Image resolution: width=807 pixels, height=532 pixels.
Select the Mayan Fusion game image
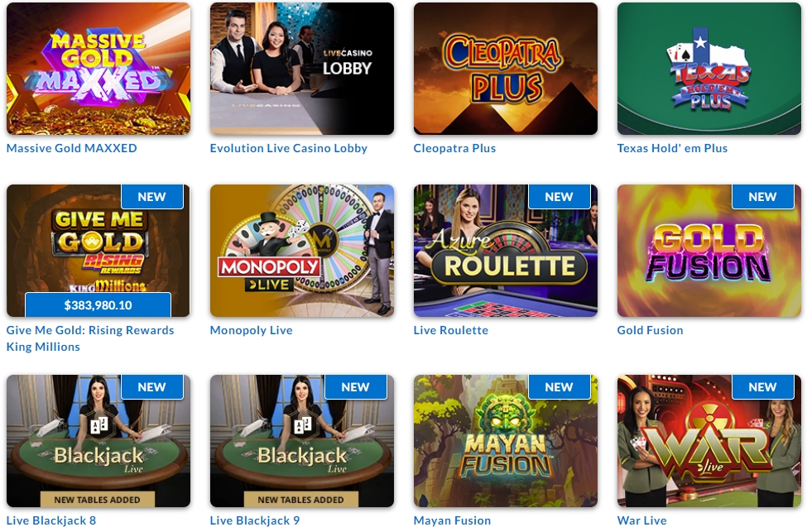tap(506, 441)
